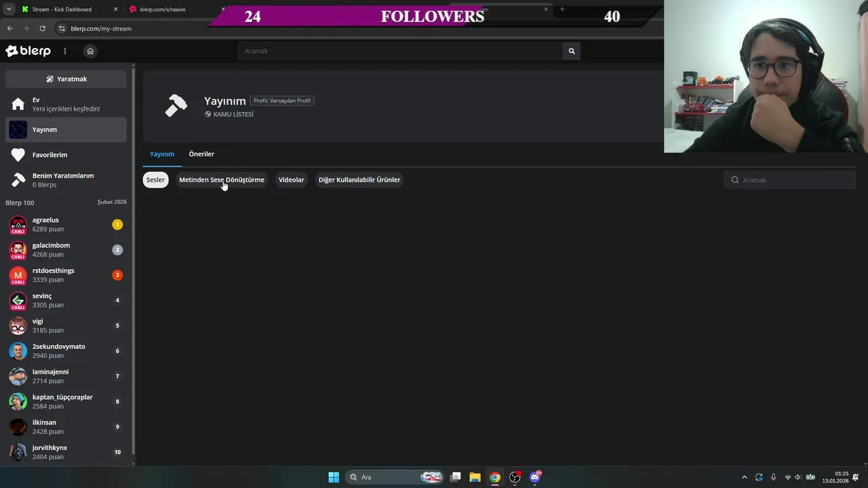Click the blerp logo
Viewport: 868px width, 488px height.
(28, 51)
